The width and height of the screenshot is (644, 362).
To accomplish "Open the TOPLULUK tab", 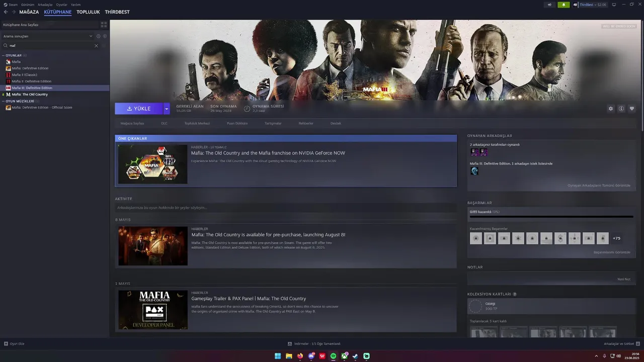I will click(x=88, y=12).
